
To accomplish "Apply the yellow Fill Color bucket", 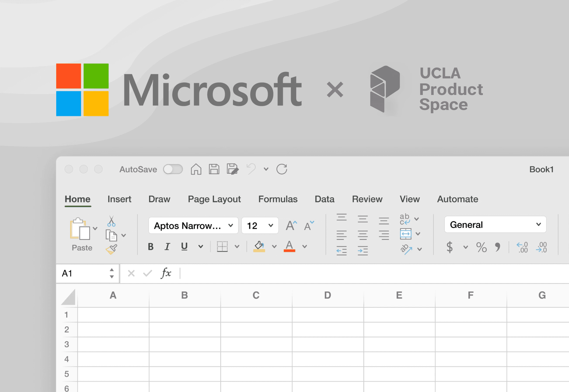I will click(259, 247).
